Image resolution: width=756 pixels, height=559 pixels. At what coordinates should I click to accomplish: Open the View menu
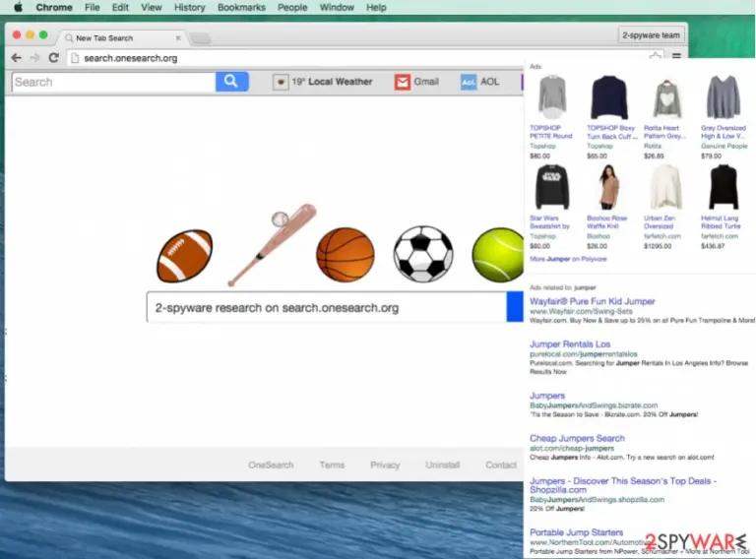pyautogui.click(x=151, y=7)
